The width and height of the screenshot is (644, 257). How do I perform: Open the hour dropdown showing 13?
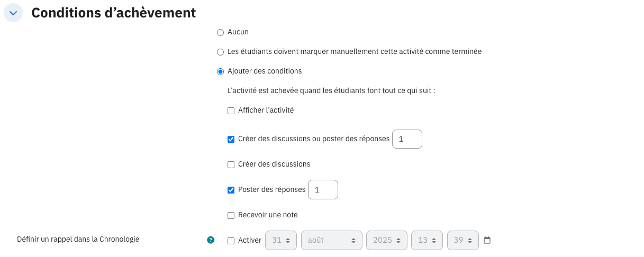pyautogui.click(x=427, y=240)
